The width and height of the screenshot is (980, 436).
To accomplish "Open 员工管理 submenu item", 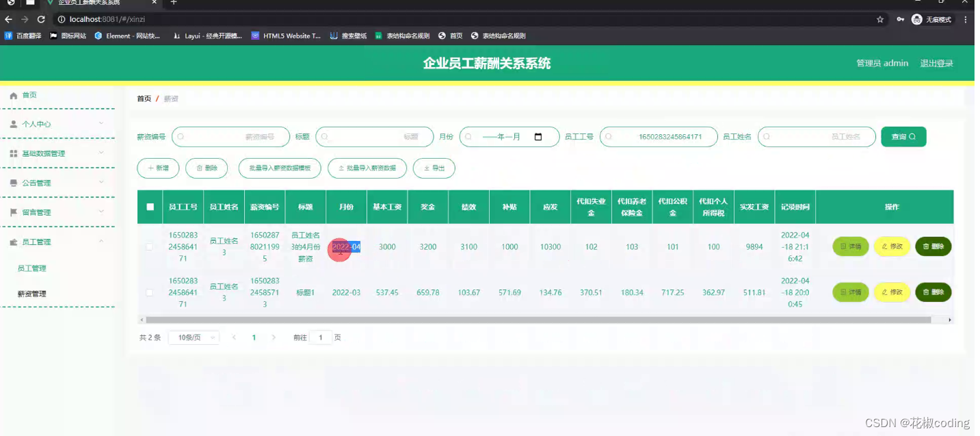I will pyautogui.click(x=32, y=268).
